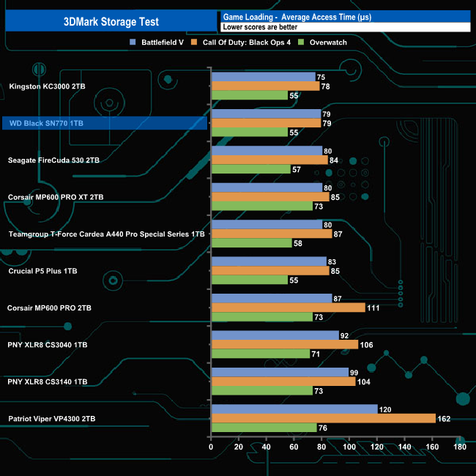The height and width of the screenshot is (476, 476).
Task: Click the Overwatch green legend swatch
Action: click(x=301, y=42)
